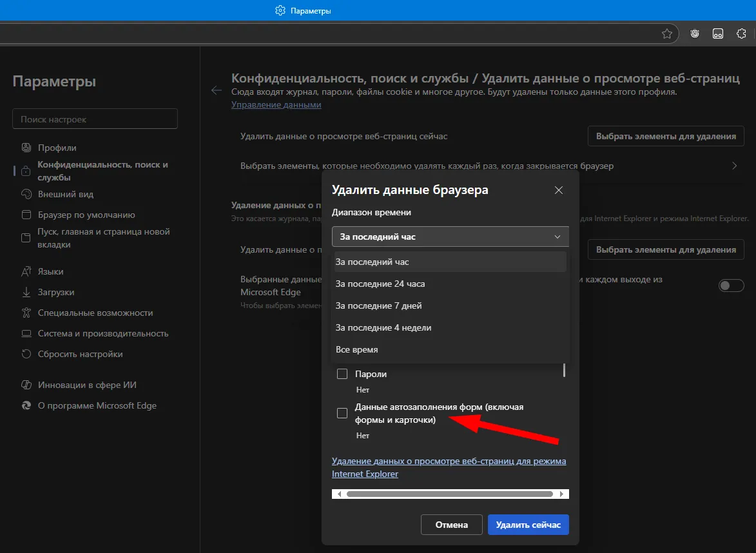Click the 'Поиск настроек' search field
This screenshot has height=553, width=756.
pos(95,119)
